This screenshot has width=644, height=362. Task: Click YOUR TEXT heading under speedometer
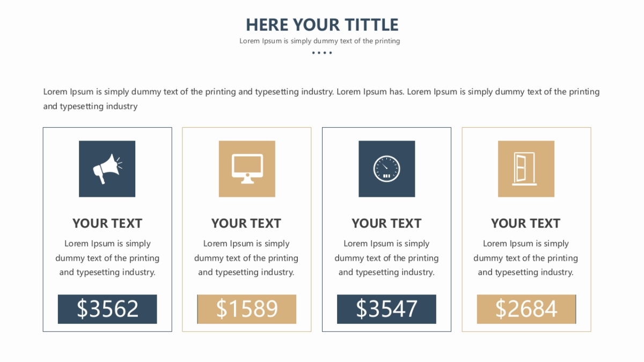click(386, 223)
